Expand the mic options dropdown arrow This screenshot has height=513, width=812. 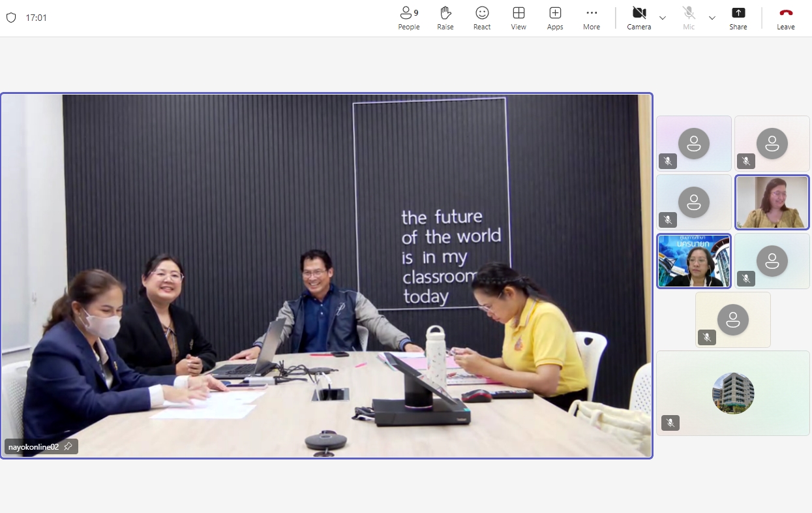coord(712,18)
